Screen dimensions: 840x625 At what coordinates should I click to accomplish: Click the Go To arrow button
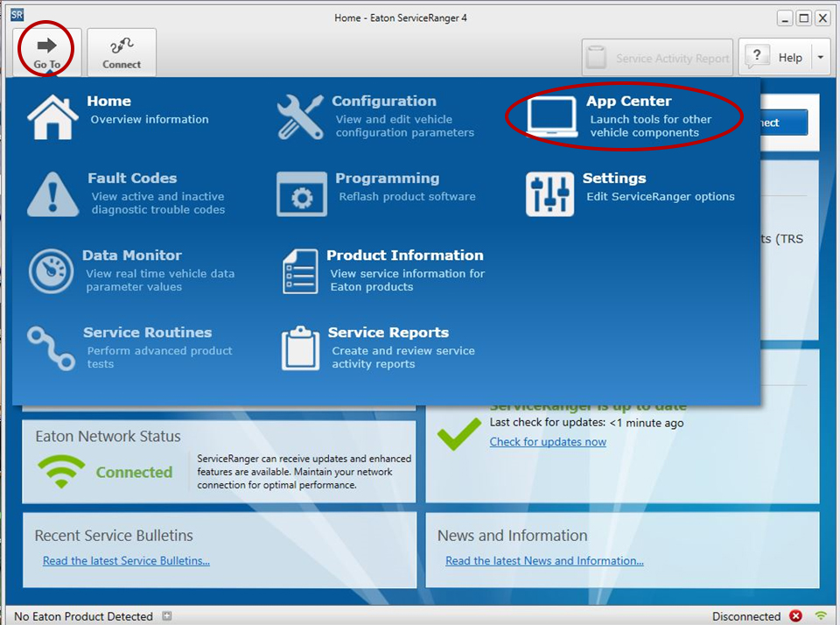point(47,52)
